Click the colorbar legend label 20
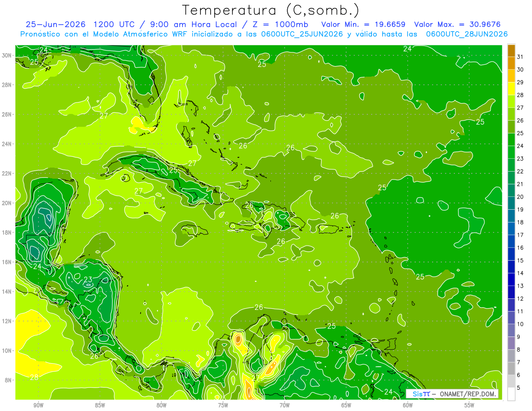This screenshot has height=411, width=532. coord(520,197)
